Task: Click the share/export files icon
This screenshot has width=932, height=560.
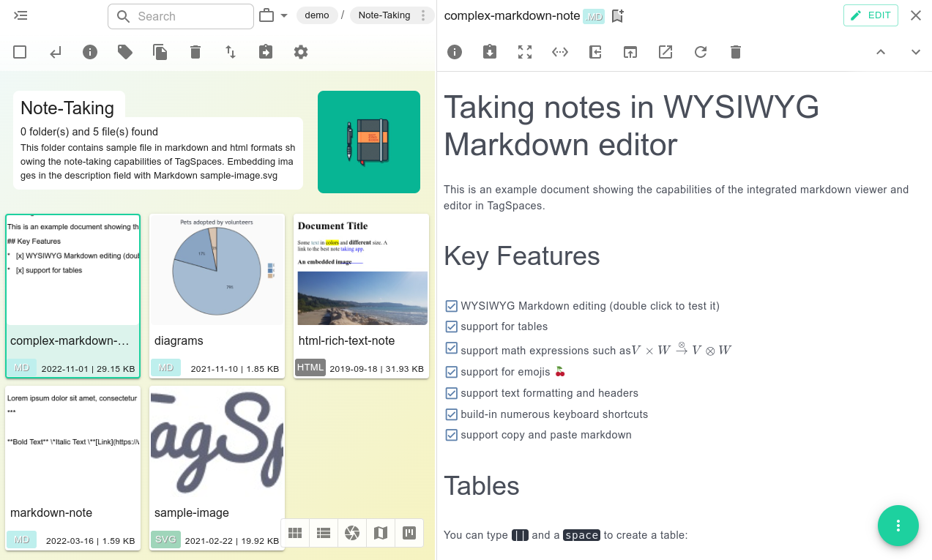Action: coord(266,52)
